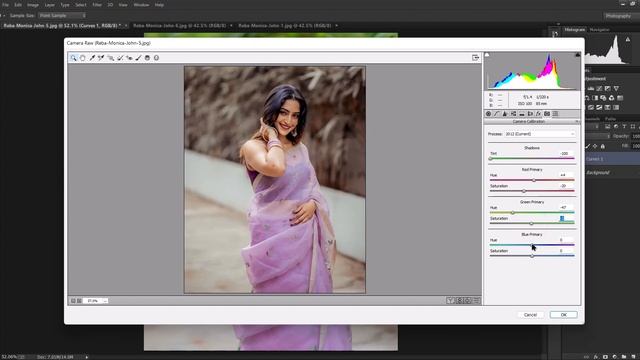This screenshot has width=640, height=360.
Task: Open the Lens Corrections panel icon
Action: (530, 114)
